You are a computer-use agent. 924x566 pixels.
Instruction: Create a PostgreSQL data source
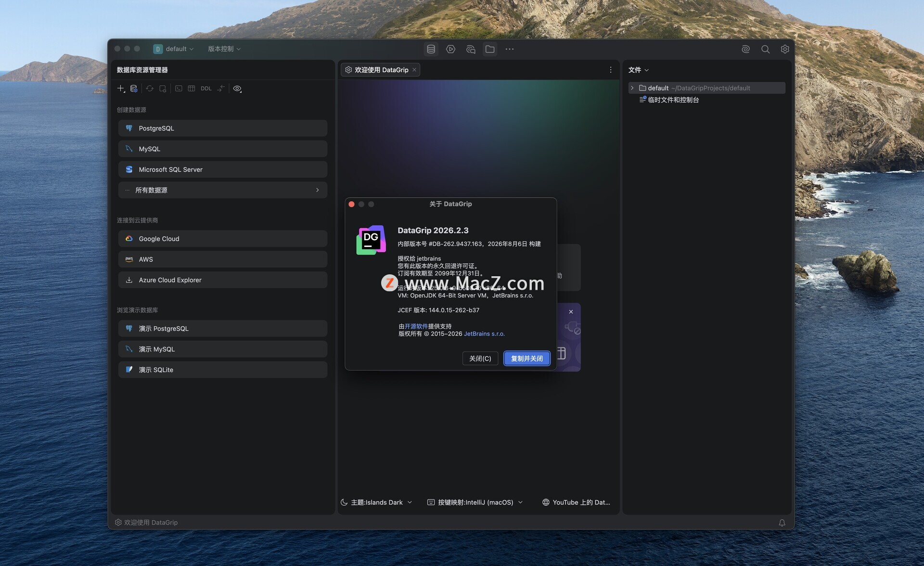[x=223, y=128]
